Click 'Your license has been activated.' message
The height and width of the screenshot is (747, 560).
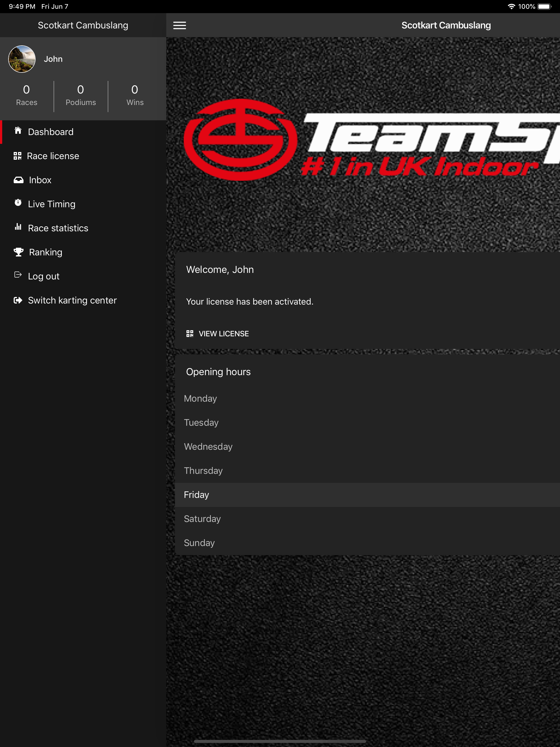click(x=250, y=302)
